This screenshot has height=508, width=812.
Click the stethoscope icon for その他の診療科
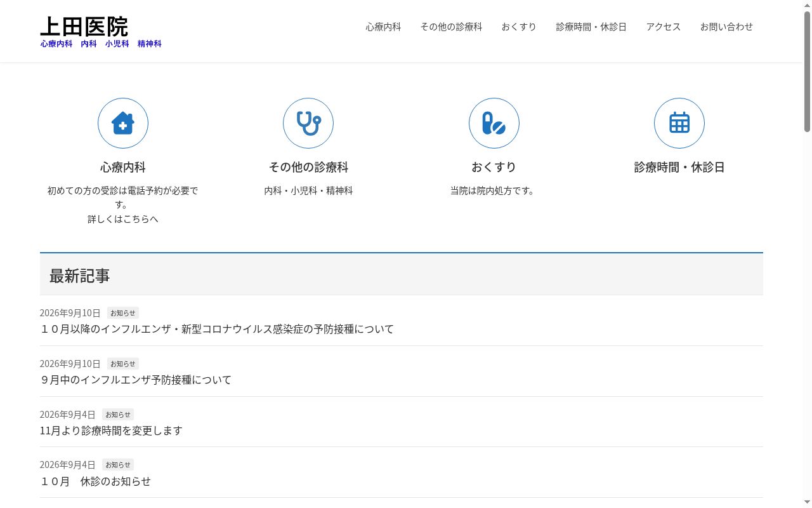coord(308,123)
